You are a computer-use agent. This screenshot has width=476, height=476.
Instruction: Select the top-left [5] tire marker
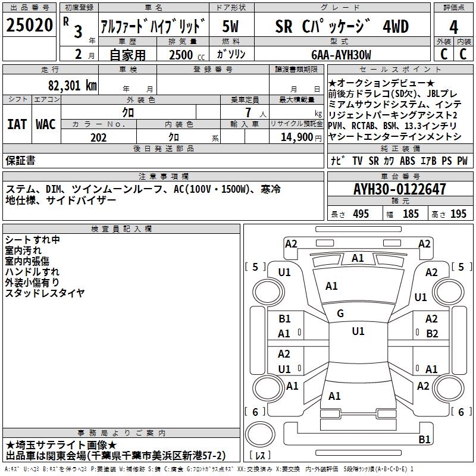(255, 267)
